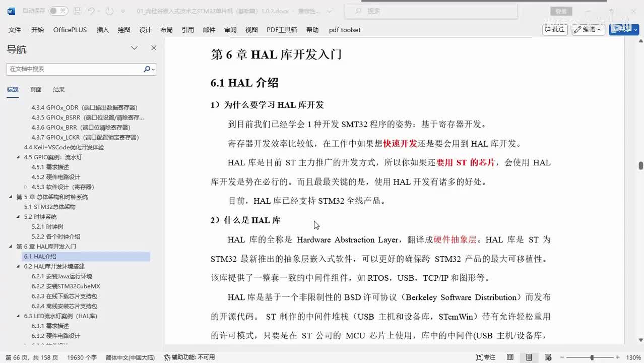Select the 标题 tab in navigation pane
This screenshot has height=363, width=644.
[x=13, y=89]
